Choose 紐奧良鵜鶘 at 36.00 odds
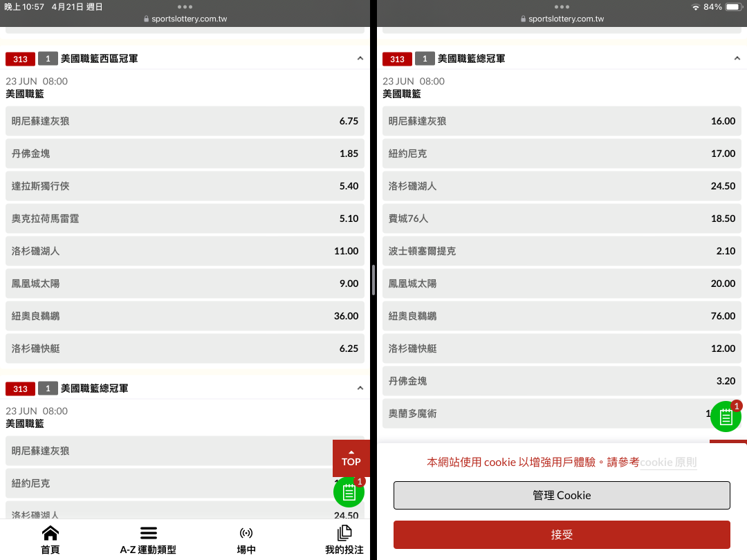Image resolution: width=747 pixels, height=560 pixels. pos(185,316)
